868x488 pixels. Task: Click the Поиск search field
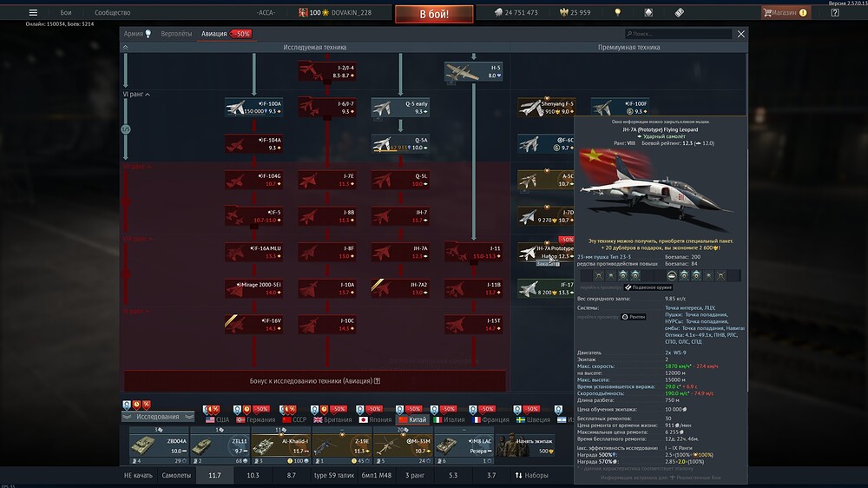click(678, 34)
